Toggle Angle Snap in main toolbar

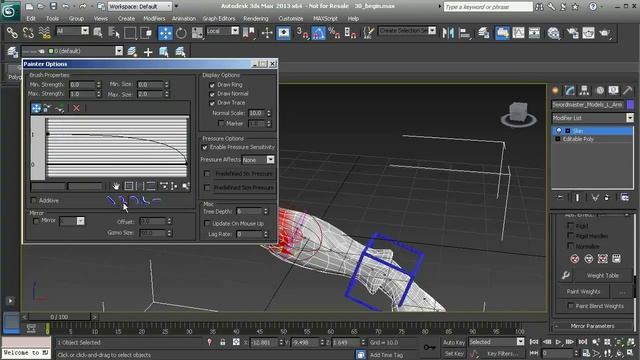(x=318, y=33)
